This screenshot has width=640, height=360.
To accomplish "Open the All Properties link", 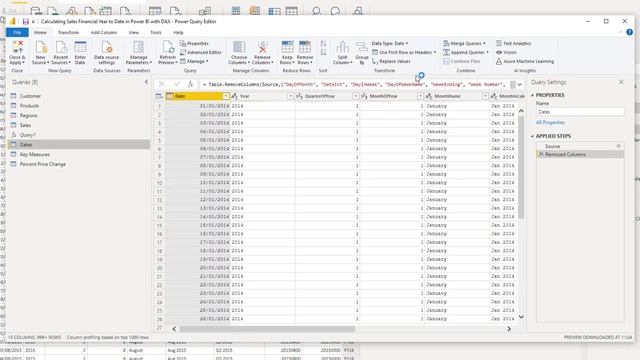I will (x=550, y=122).
